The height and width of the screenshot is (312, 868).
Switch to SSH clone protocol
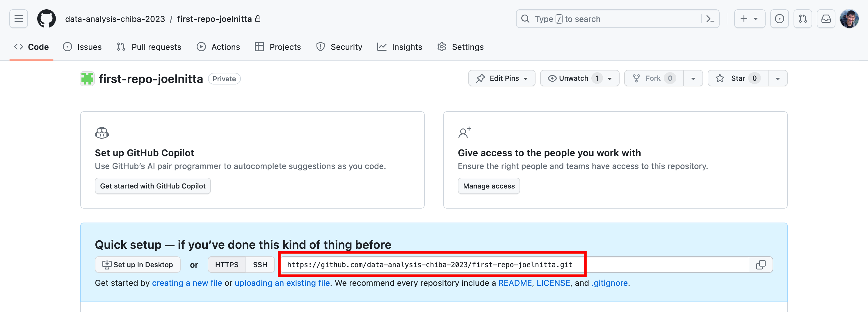pyautogui.click(x=260, y=265)
